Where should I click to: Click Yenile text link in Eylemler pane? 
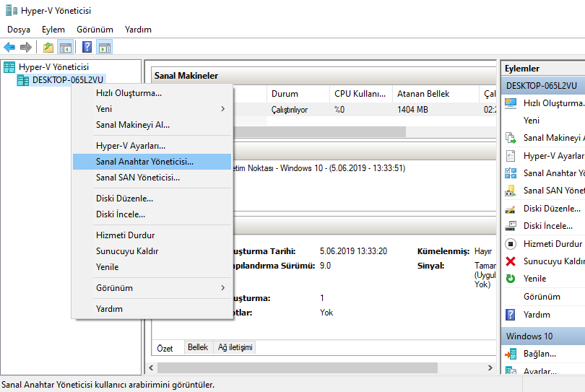(534, 279)
